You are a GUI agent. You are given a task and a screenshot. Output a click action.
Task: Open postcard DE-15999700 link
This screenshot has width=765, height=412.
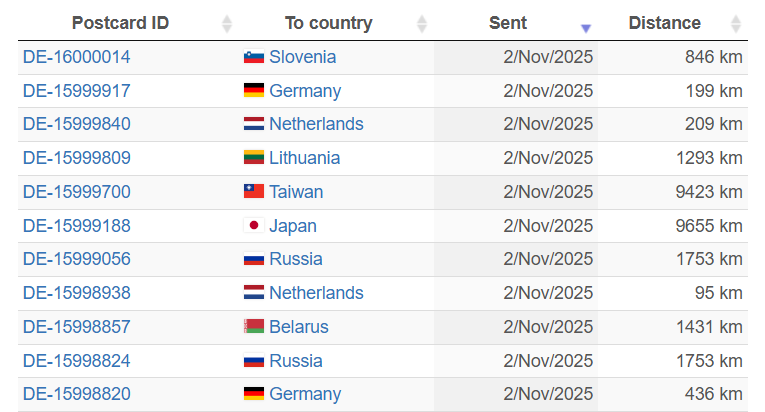point(76,192)
